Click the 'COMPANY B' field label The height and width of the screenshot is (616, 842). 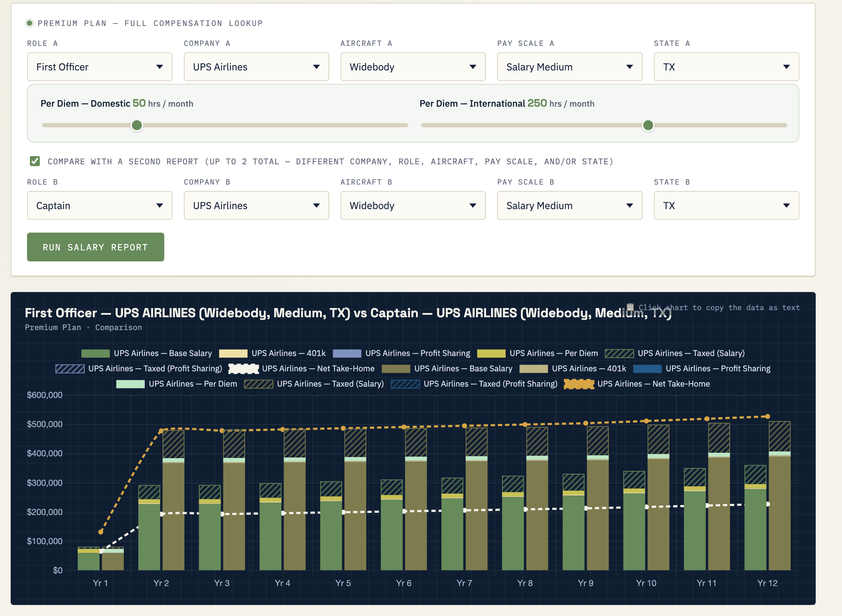(x=207, y=182)
